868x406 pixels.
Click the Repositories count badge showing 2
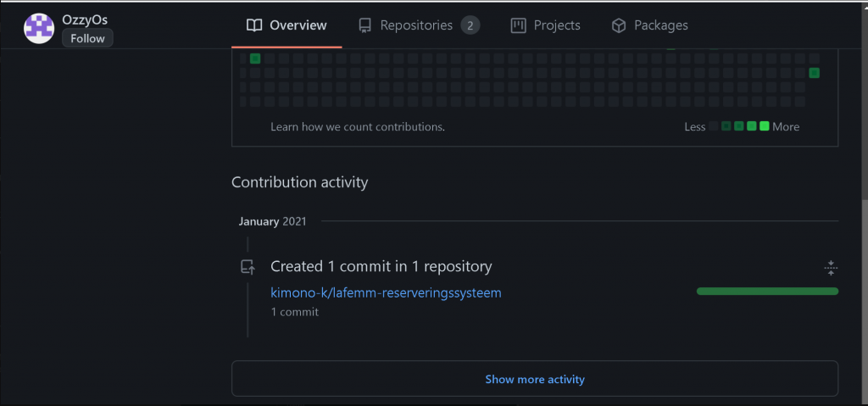click(470, 25)
